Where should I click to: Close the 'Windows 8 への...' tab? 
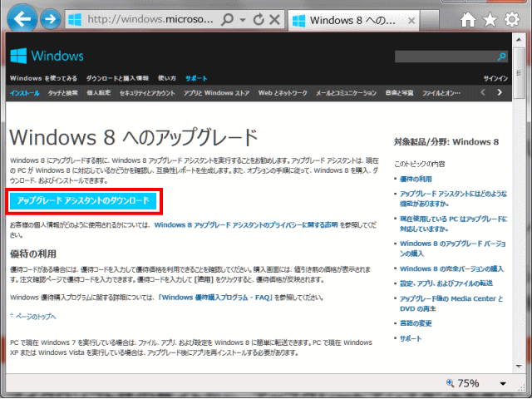411,21
